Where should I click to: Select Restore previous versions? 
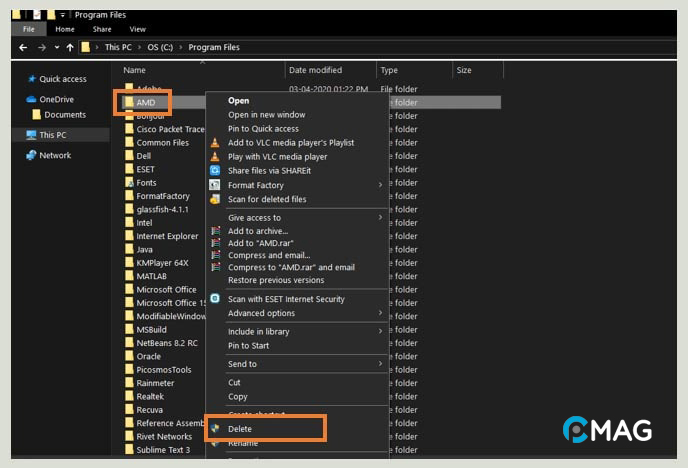click(x=276, y=280)
